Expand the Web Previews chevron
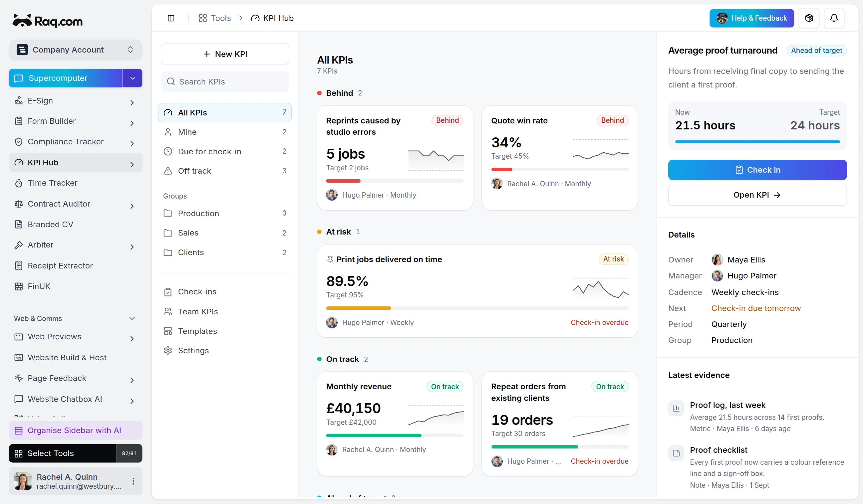 pos(132,339)
